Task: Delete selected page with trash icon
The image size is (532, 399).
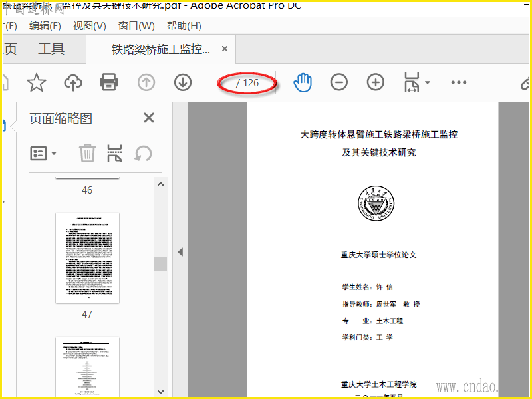Action: point(87,154)
